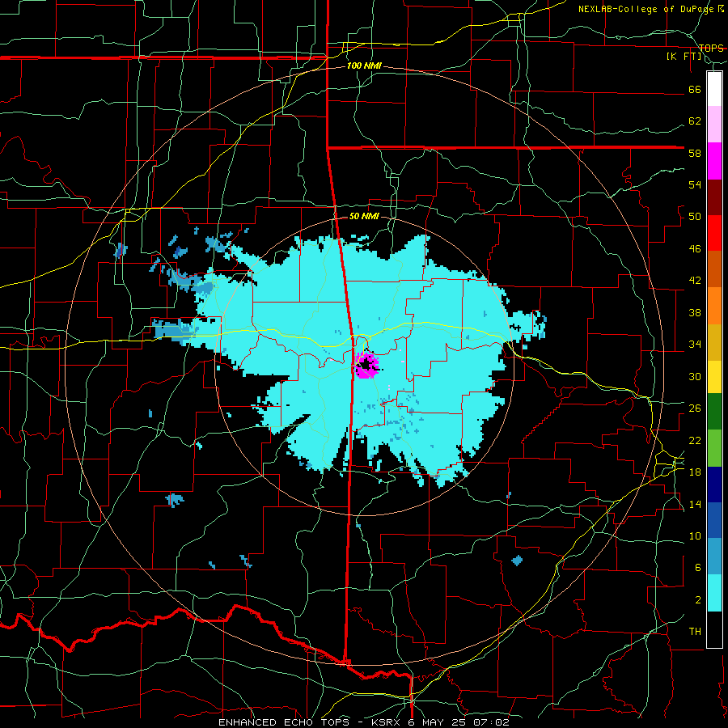Click the legend value 50
The image size is (728, 728).
pos(695,217)
